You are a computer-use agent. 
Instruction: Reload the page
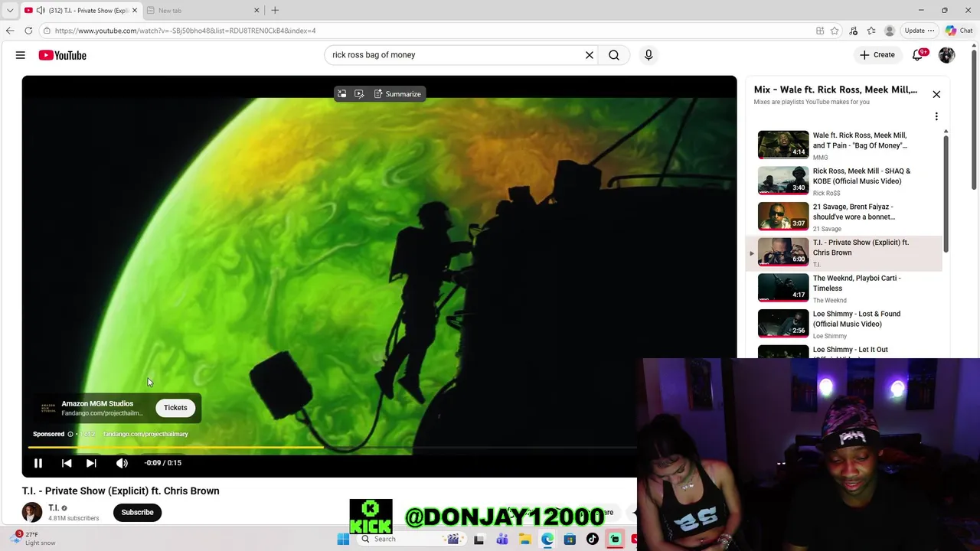tap(28, 31)
